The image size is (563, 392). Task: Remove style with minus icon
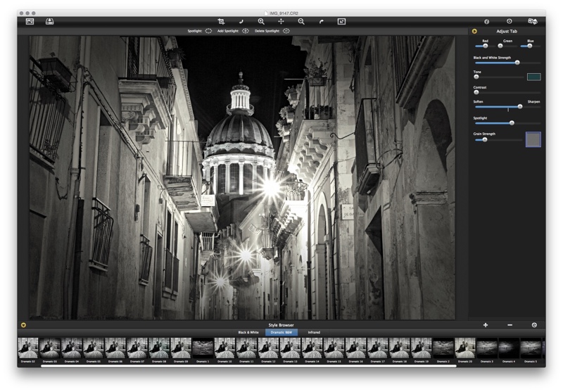510,325
